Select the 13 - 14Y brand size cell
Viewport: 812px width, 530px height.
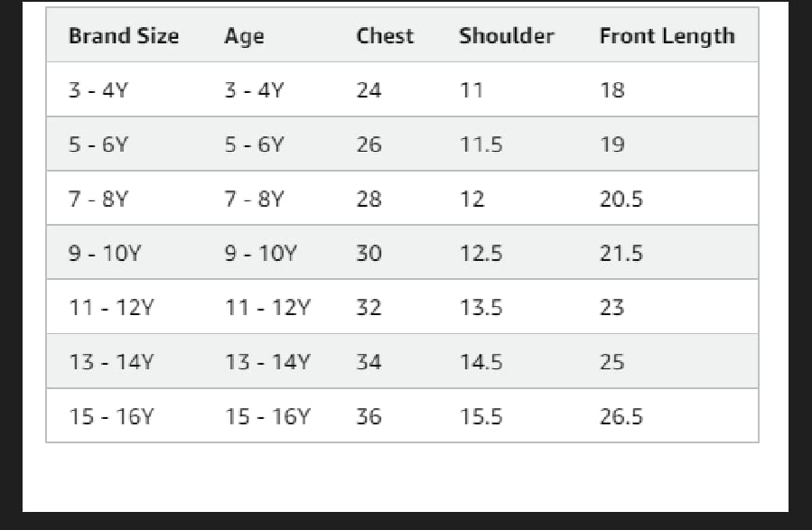click(111, 362)
